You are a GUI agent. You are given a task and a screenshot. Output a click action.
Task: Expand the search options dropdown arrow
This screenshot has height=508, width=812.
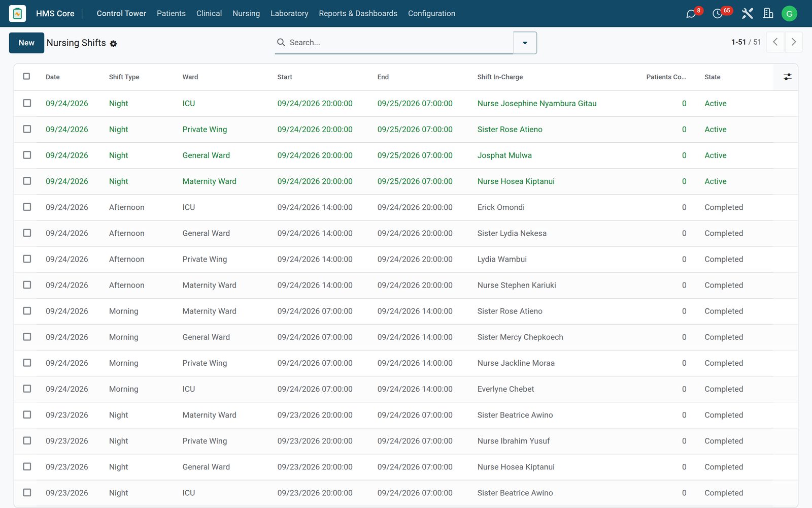click(525, 43)
